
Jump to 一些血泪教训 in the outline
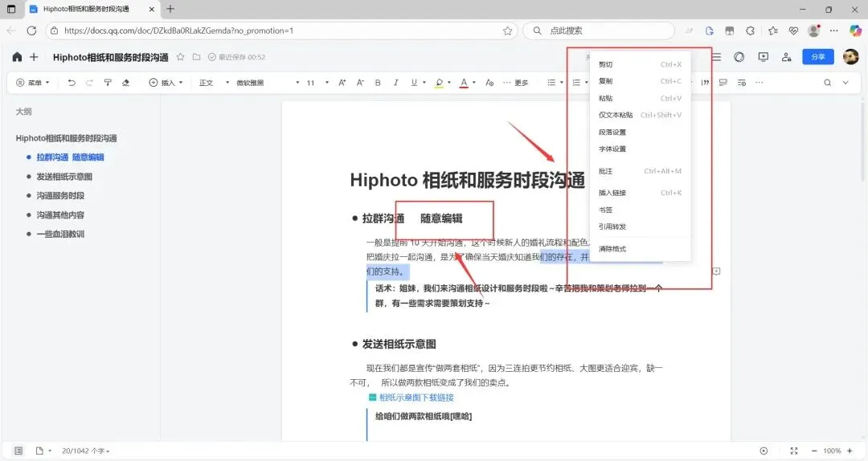coord(60,234)
